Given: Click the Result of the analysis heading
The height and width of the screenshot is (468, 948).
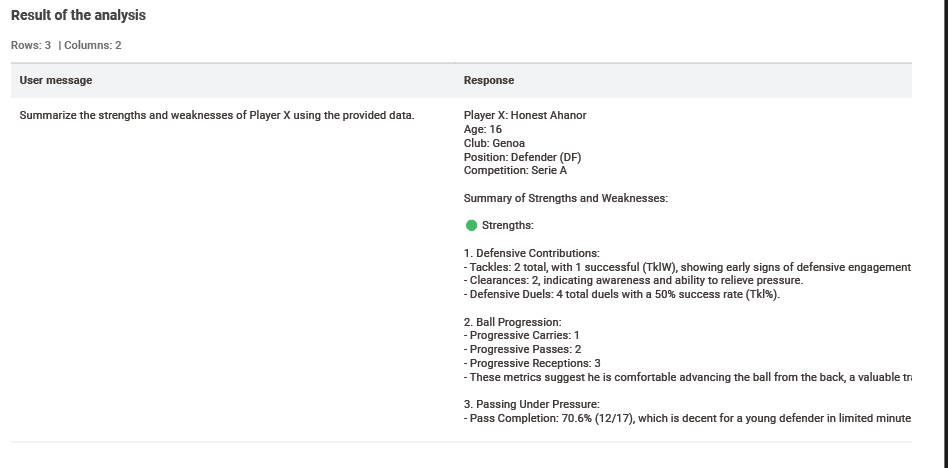Looking at the screenshot, I should coord(78,15).
